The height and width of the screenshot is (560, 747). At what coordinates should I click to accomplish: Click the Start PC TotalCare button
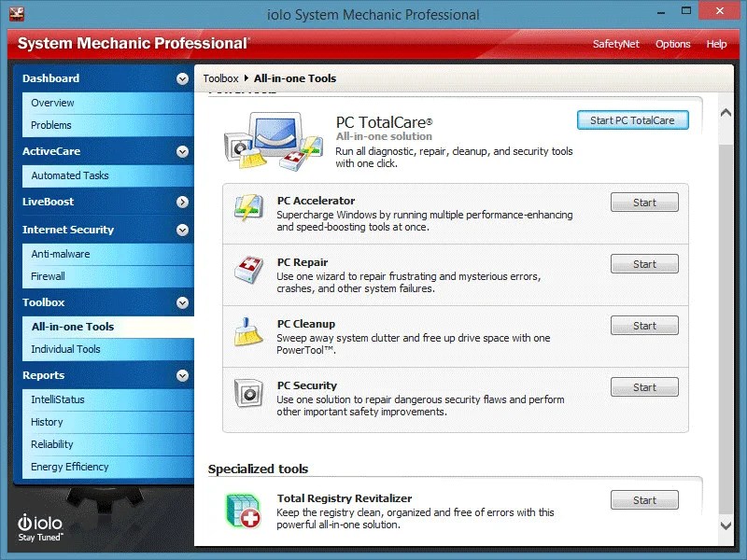point(633,120)
